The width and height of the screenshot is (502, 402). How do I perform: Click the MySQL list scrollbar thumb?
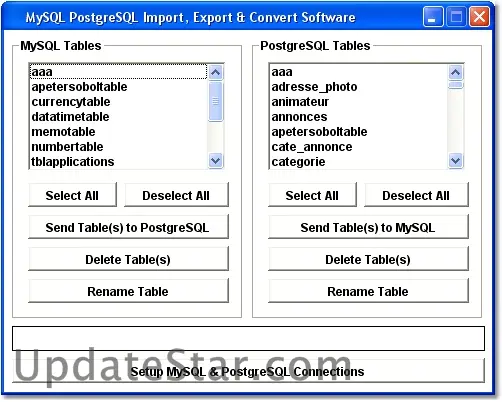point(216,101)
